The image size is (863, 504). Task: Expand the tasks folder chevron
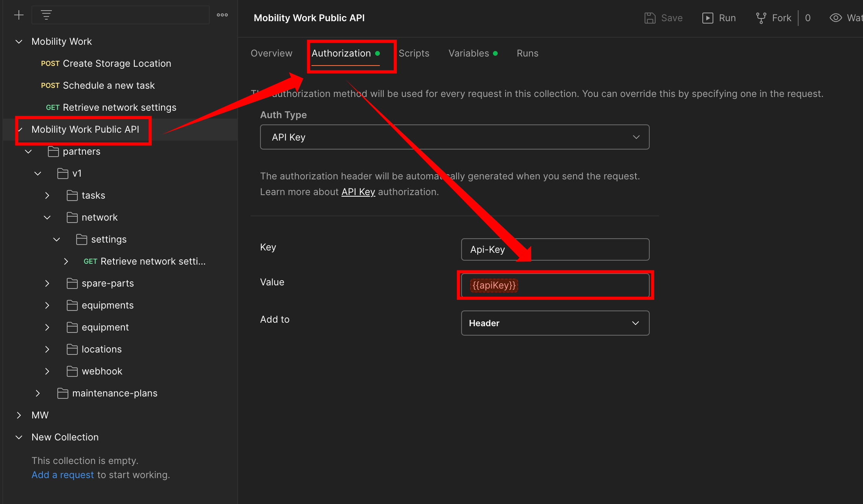(47, 195)
